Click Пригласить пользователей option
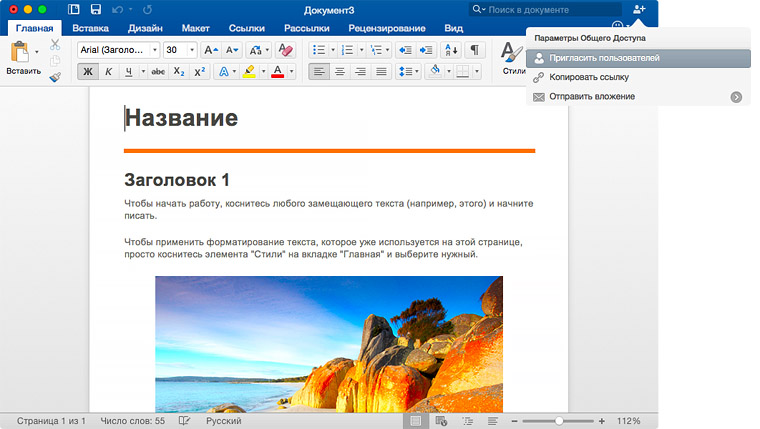 (604, 58)
